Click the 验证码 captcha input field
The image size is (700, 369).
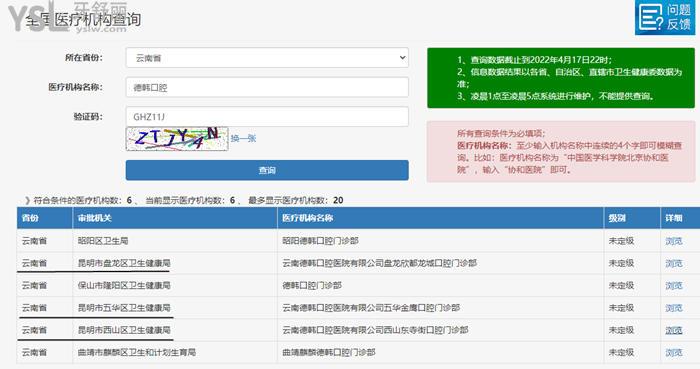click(267, 117)
